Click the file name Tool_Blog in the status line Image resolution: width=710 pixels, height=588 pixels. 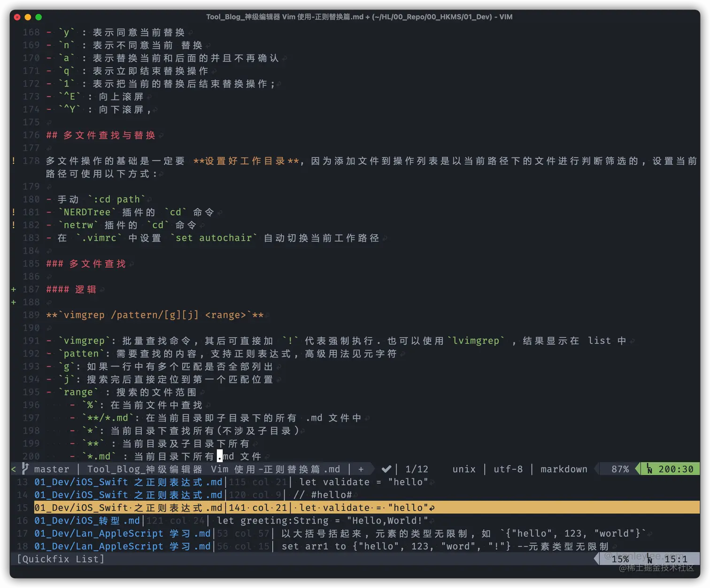pyautogui.click(x=214, y=469)
